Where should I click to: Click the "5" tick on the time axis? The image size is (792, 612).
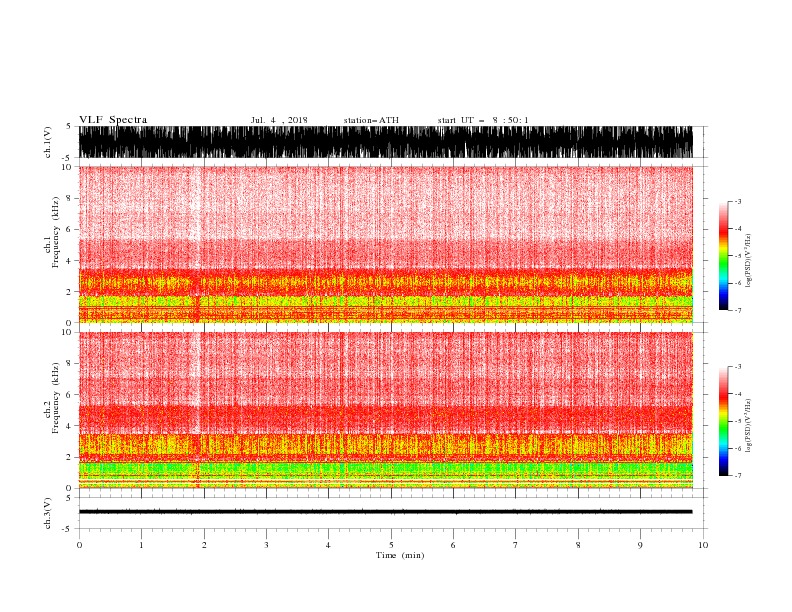tap(391, 545)
